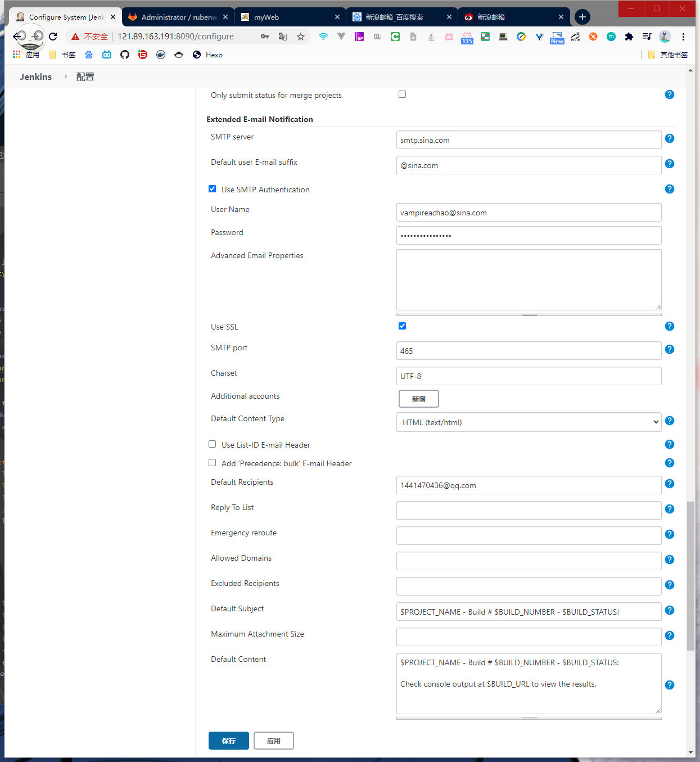Disable Use SMTP Authentication checkbox
The width and height of the screenshot is (700, 762).
pyautogui.click(x=213, y=189)
